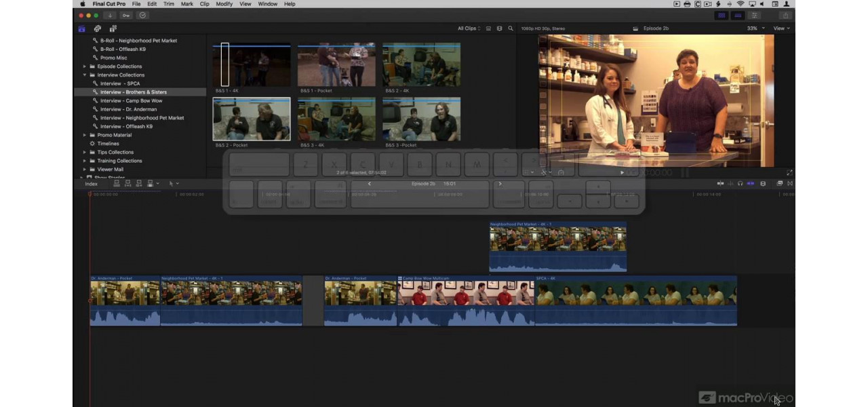
Task: Expand the Promo Material folder
Action: click(x=85, y=135)
